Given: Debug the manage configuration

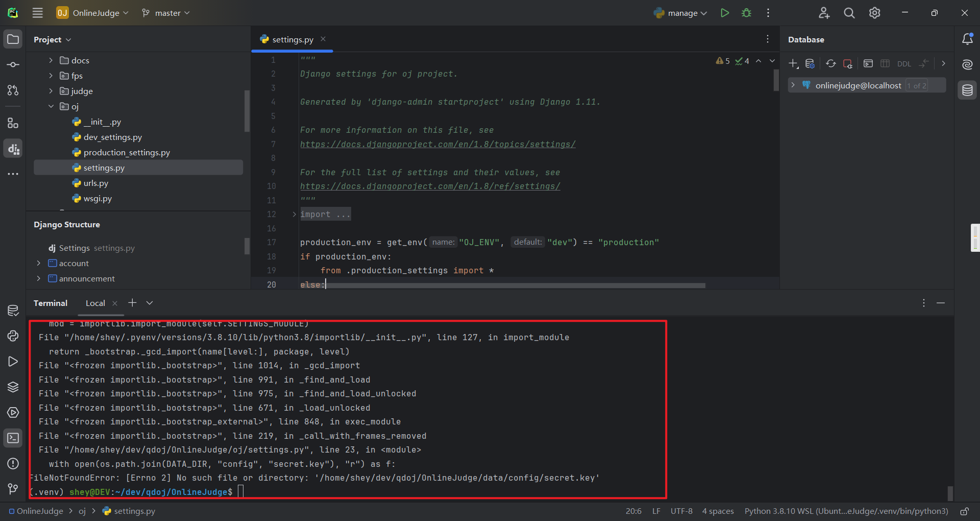Looking at the screenshot, I should (746, 13).
